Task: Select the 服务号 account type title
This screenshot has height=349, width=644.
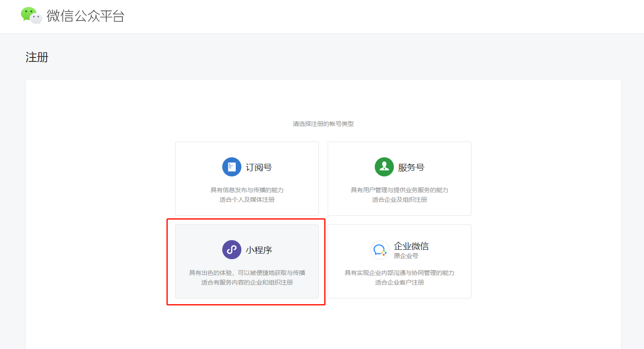Action: pos(411,167)
